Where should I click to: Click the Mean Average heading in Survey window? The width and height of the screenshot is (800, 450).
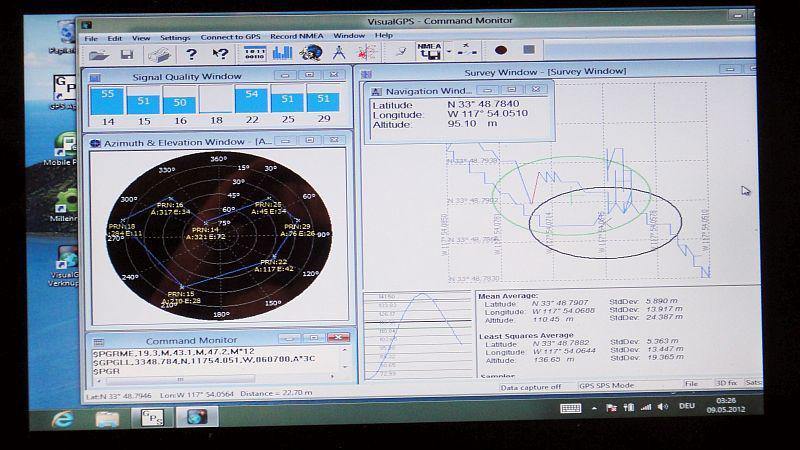pyautogui.click(x=508, y=296)
